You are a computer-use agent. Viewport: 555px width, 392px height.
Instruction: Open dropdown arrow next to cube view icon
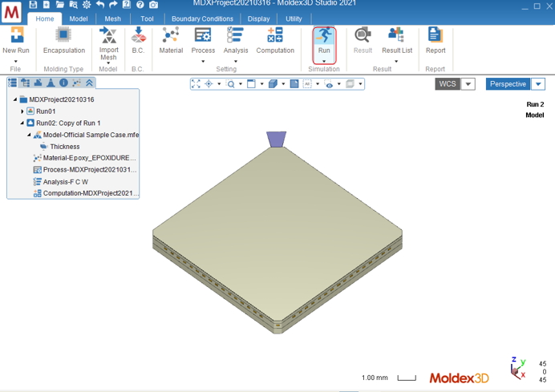[x=283, y=84]
